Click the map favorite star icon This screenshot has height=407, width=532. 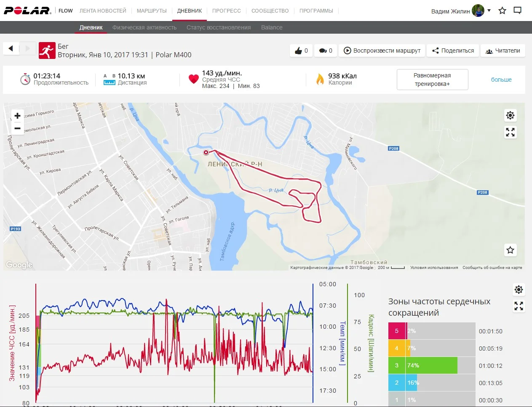click(x=510, y=250)
